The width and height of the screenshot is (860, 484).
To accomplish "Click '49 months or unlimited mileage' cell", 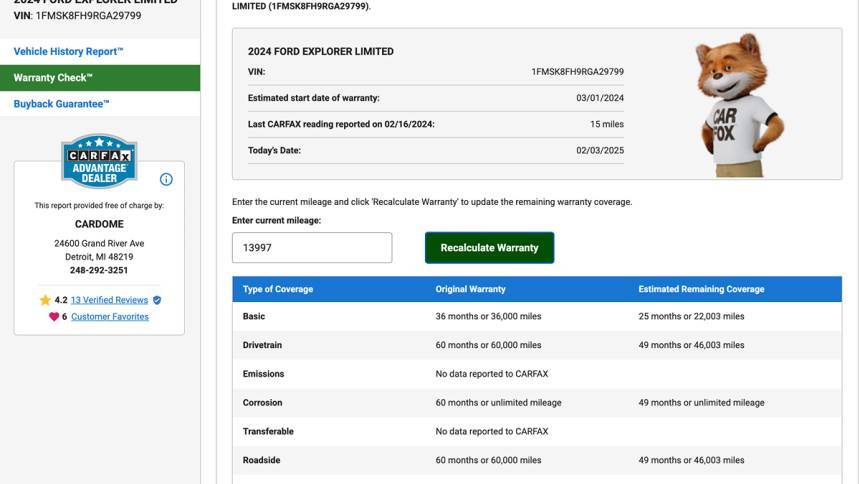I will [701, 403].
